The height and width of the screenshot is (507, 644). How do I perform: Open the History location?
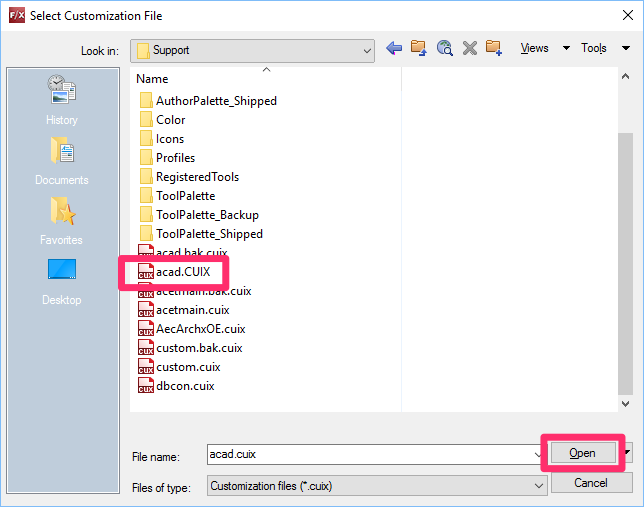[x=62, y=100]
